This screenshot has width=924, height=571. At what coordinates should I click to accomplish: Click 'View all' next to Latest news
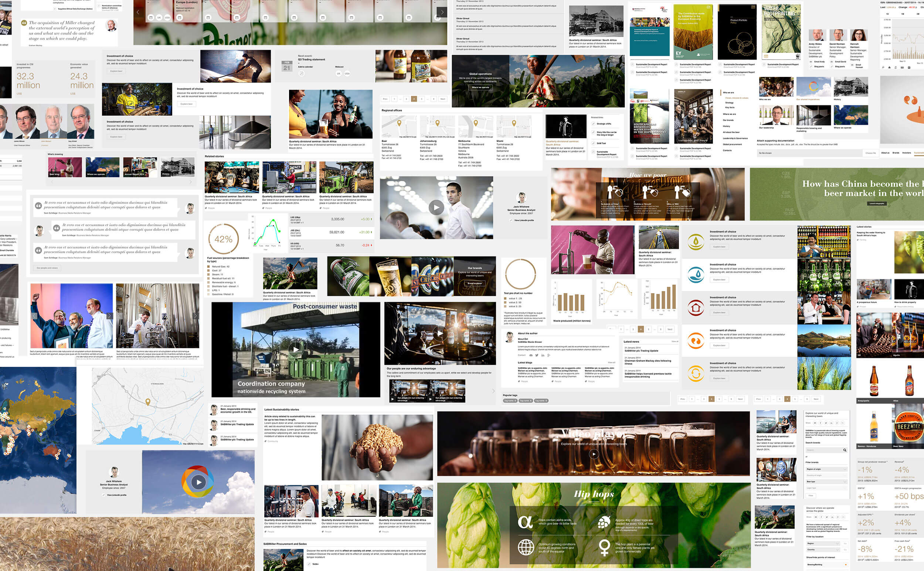click(675, 342)
